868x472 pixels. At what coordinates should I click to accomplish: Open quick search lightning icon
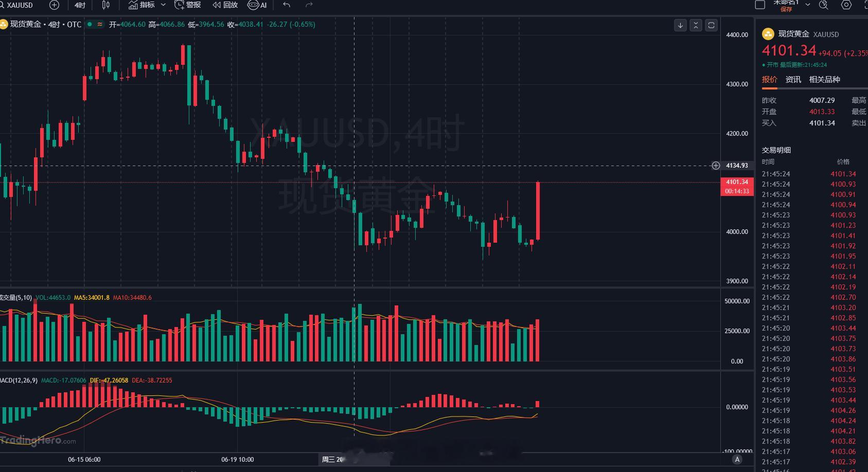(824, 5)
